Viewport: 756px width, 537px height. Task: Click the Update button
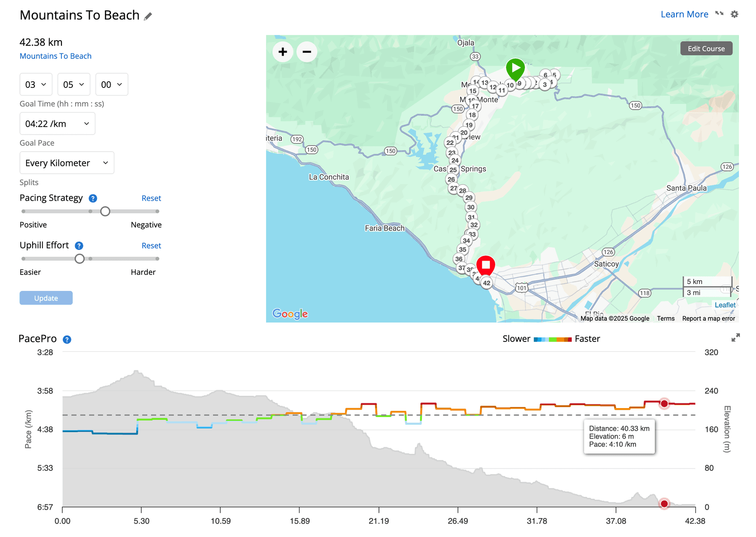(x=46, y=298)
